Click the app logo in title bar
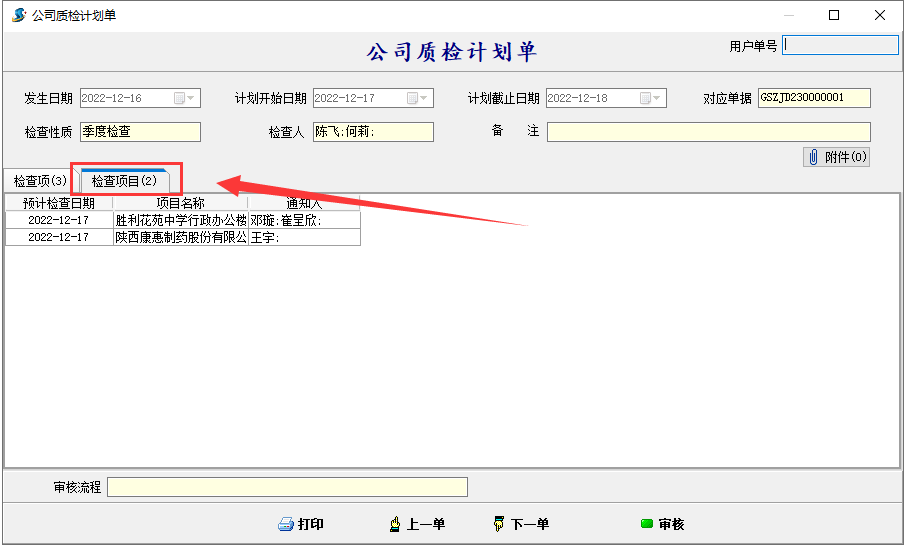The image size is (906, 547). (18, 15)
